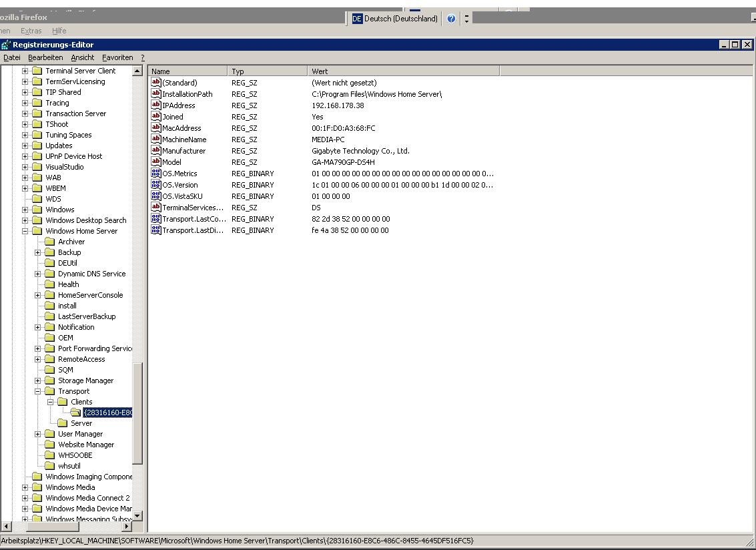
Task: Click the open folder icon of selected GUID key
Action: click(x=75, y=412)
